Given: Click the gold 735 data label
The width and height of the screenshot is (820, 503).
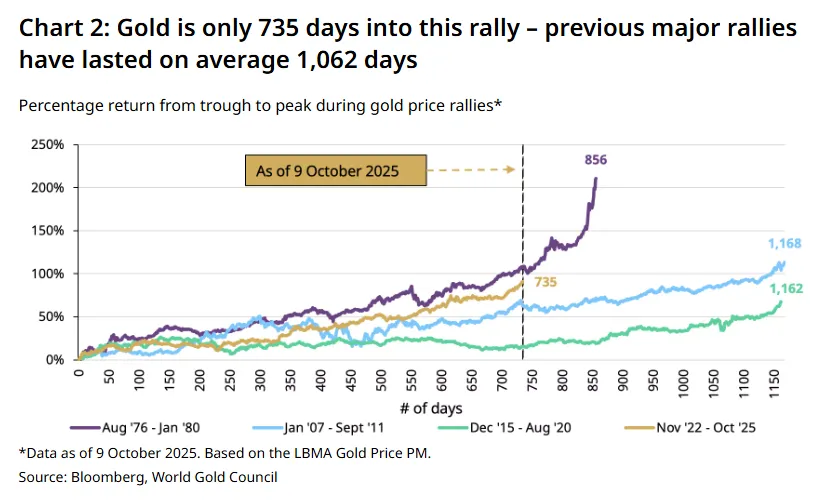Looking at the screenshot, I should tap(545, 284).
